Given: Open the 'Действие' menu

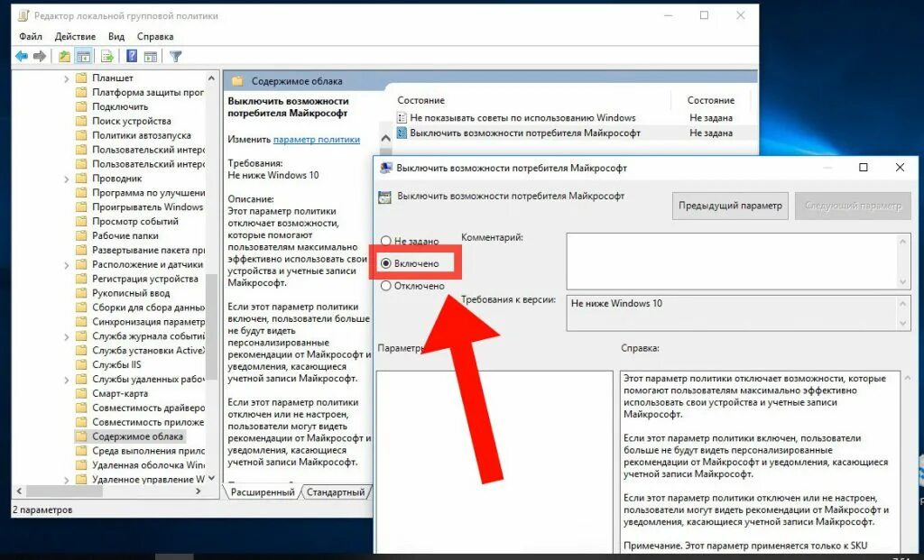Looking at the screenshot, I should tap(76, 36).
